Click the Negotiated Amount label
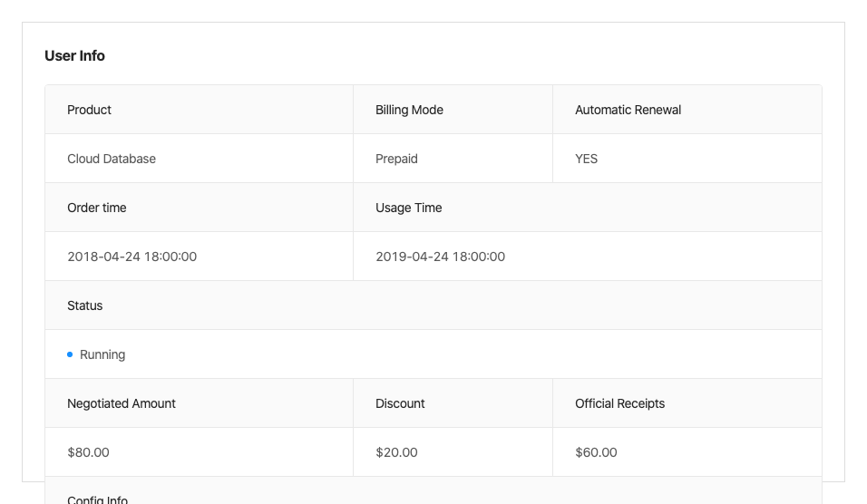 (122, 403)
